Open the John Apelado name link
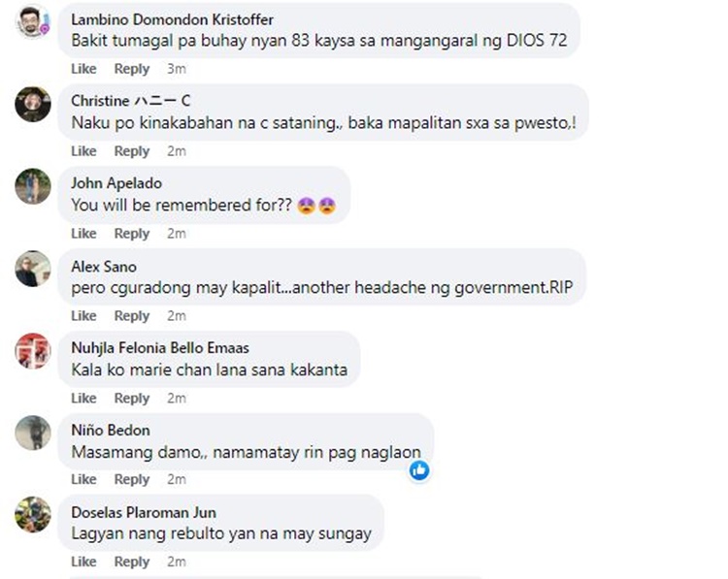728x579 pixels. [116, 183]
